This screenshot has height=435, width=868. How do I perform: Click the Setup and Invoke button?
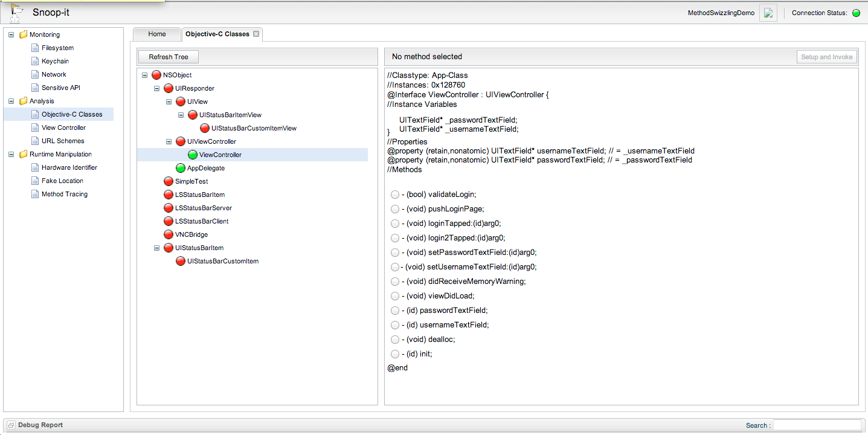(x=826, y=57)
